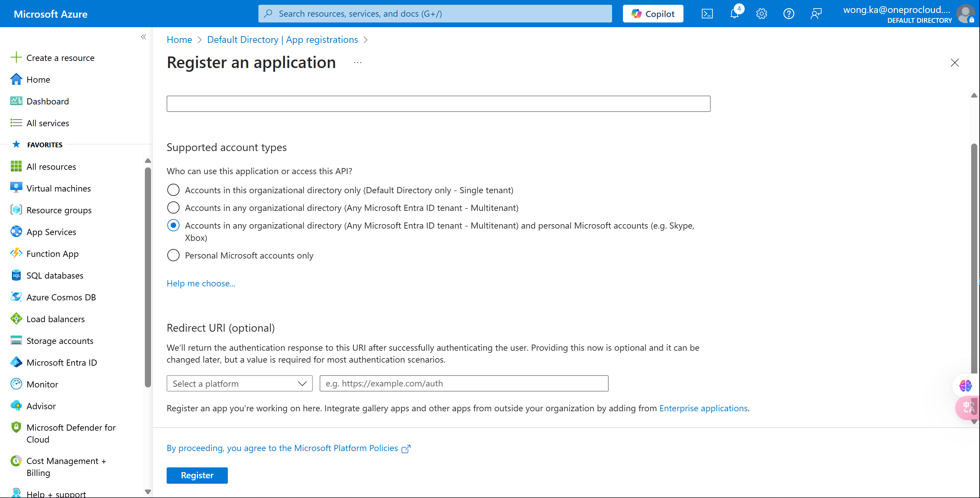This screenshot has height=498, width=980.
Task: Click the Azure Cosmos DB icon
Action: (x=16, y=297)
